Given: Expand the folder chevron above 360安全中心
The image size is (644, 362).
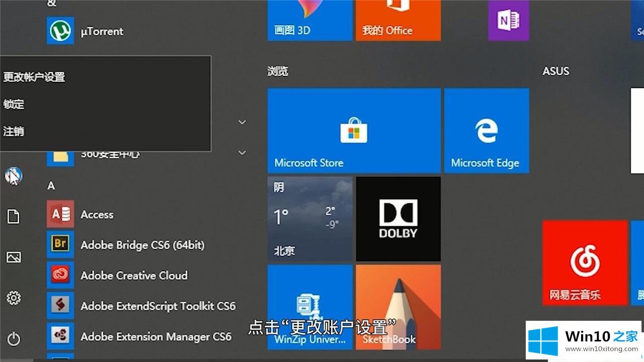Looking at the screenshot, I should point(242,122).
